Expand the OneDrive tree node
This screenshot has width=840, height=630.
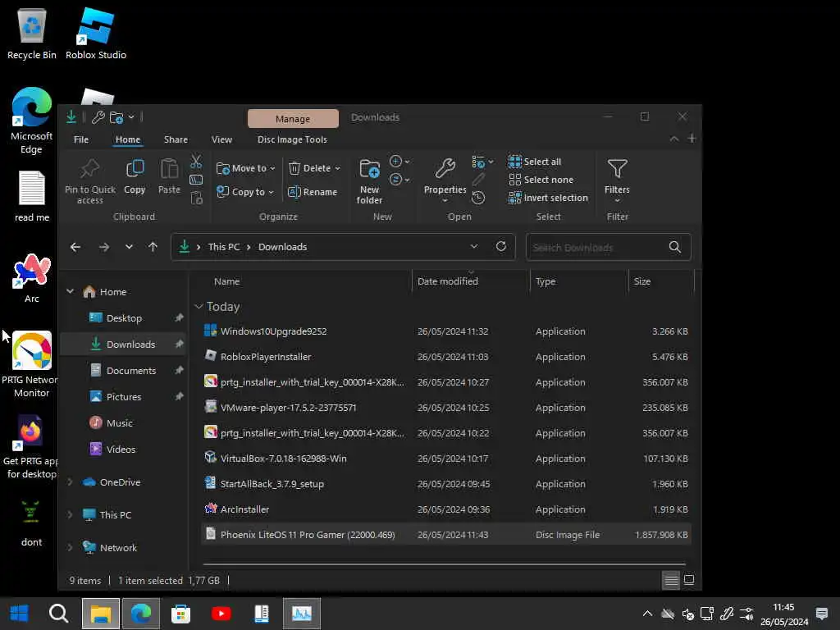(71, 482)
